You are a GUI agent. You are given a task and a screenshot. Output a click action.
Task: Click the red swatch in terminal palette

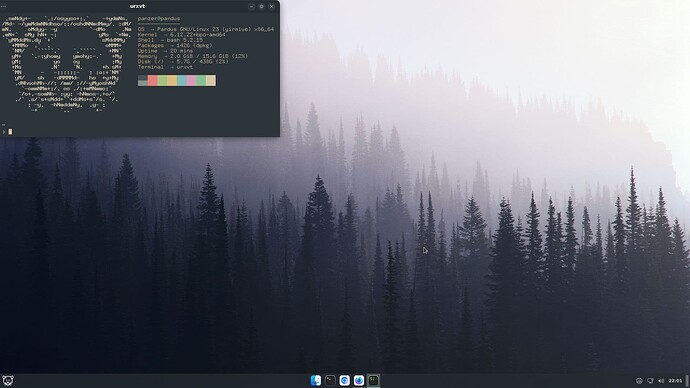(x=153, y=81)
